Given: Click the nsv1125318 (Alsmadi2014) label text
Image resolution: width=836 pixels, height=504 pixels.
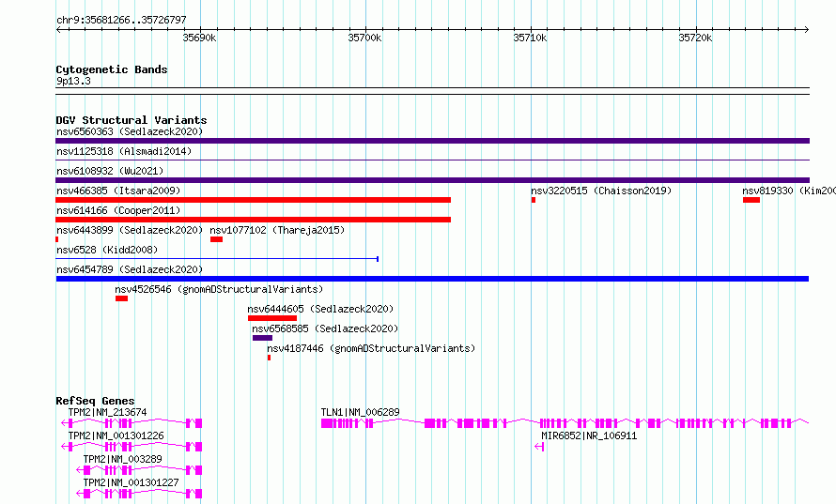Looking at the screenshot, I should tap(124, 151).
